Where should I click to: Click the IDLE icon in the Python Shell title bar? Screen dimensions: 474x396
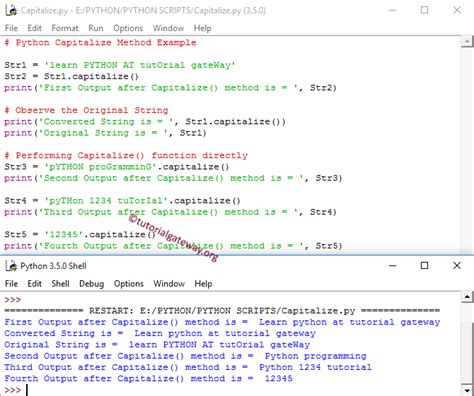point(11,266)
